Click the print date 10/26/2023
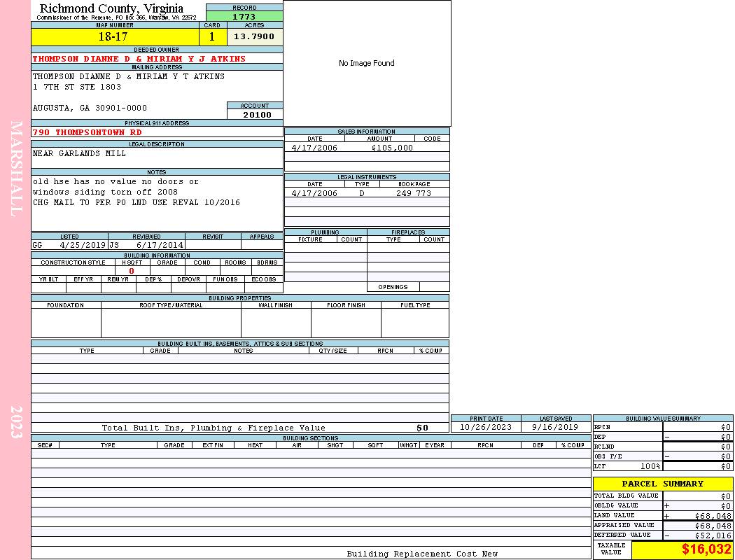Image resolution: width=735 pixels, height=560 pixels. [x=485, y=427]
